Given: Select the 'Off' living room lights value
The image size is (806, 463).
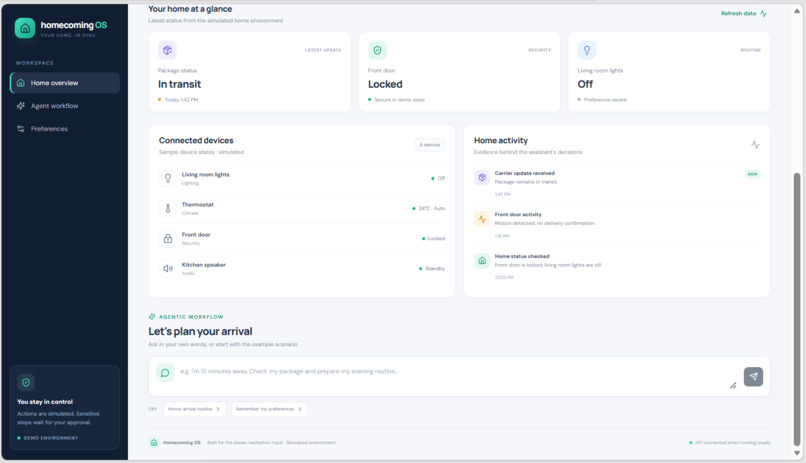Looking at the screenshot, I should (585, 84).
